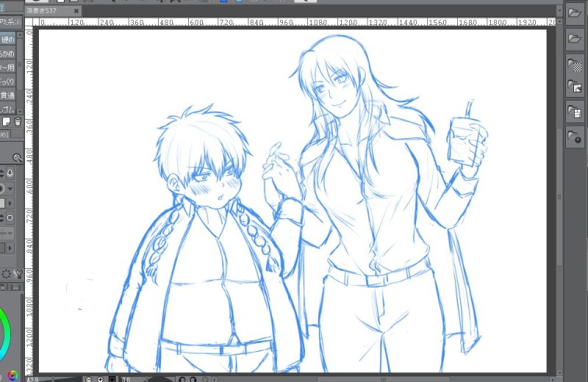Image resolution: width=588 pixels, height=382 pixels.
Task: Open the disabled dropdown in tool property
Action: (x=7, y=233)
